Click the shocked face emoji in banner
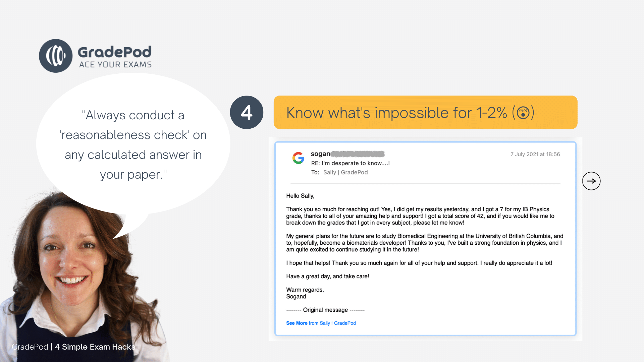 [523, 113]
